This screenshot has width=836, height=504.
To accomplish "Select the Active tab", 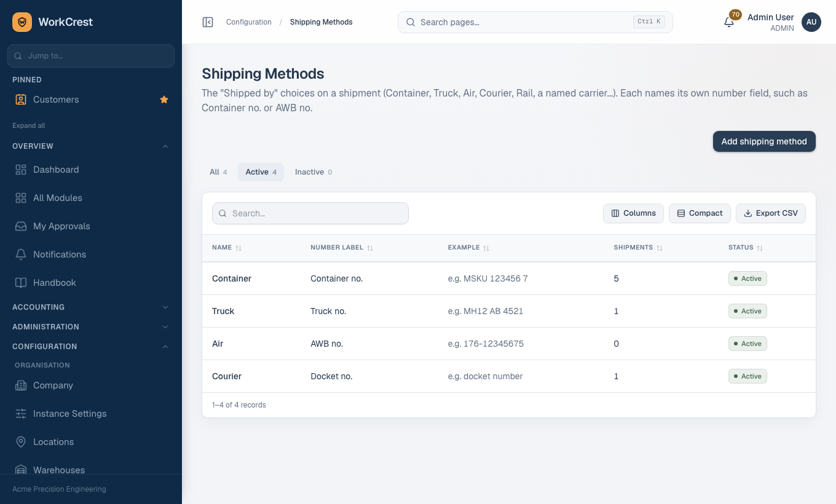I will [x=261, y=172].
